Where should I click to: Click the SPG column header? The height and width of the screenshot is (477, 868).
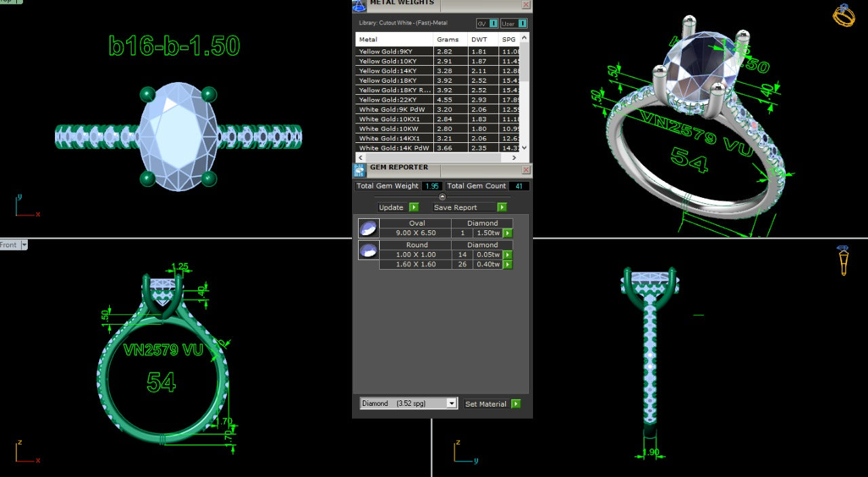(x=509, y=39)
